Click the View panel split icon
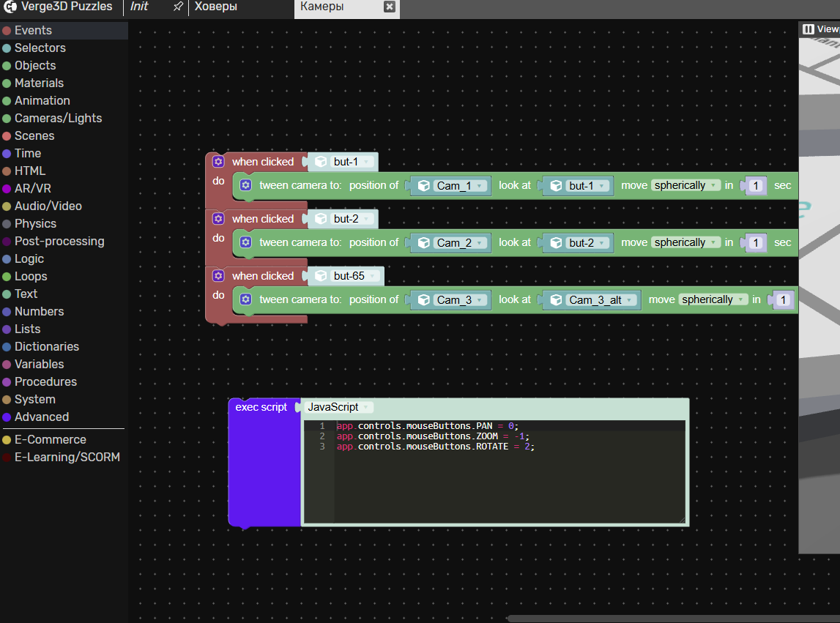Viewport: 840px width, 623px height. tap(809, 29)
